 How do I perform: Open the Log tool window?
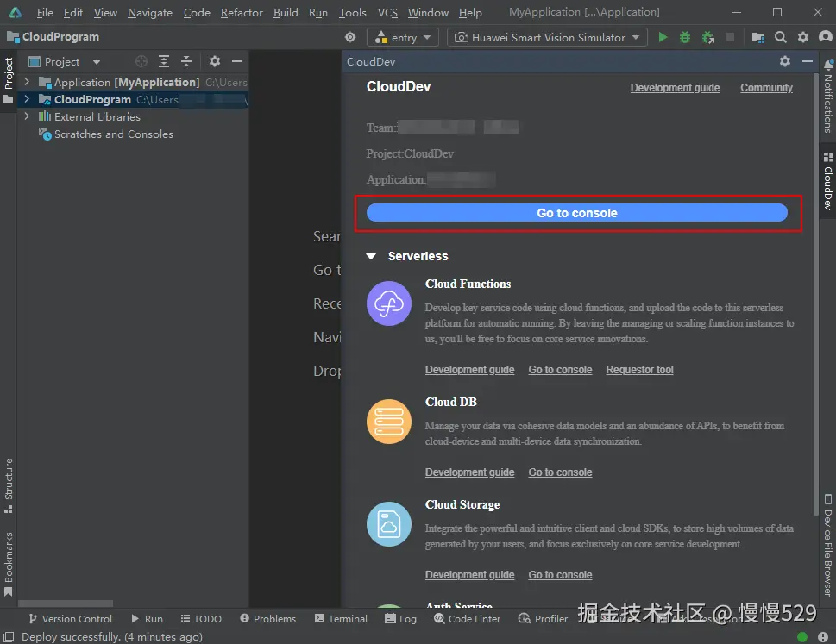click(x=400, y=618)
